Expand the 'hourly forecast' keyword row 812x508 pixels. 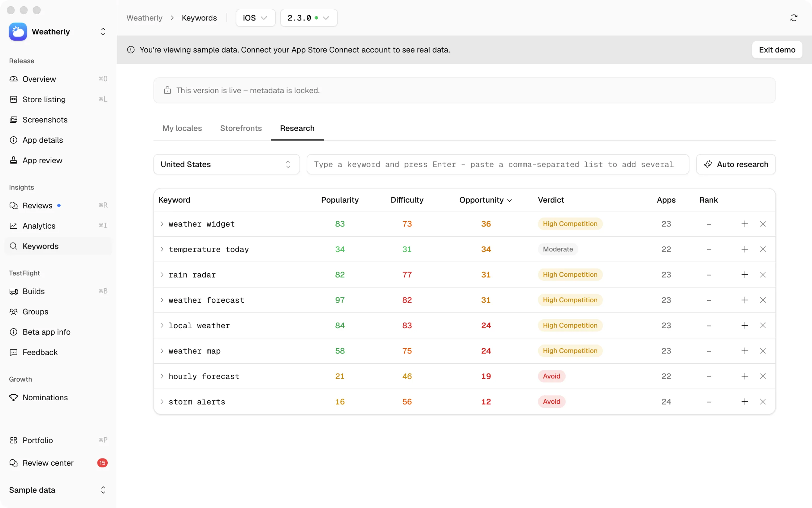162,376
